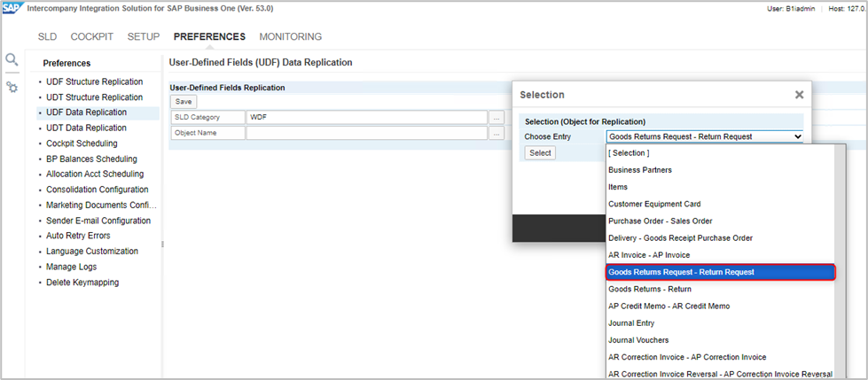Open Cockpit Scheduling in Preferences list
868x380 pixels.
(x=82, y=143)
